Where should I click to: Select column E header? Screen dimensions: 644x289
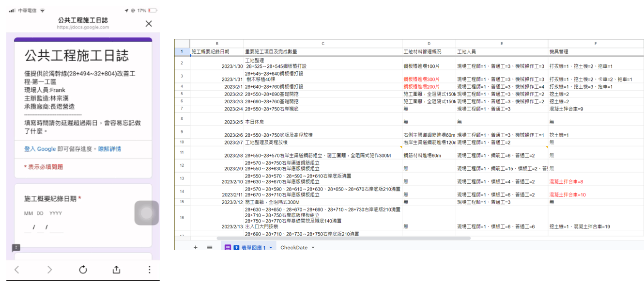tap(502, 44)
